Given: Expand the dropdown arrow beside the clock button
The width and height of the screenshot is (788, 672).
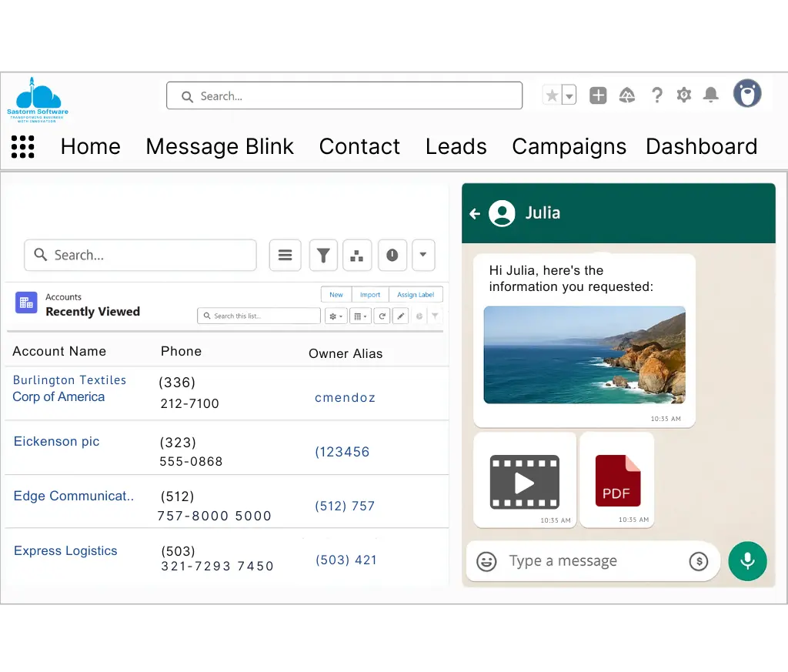Looking at the screenshot, I should (x=423, y=256).
